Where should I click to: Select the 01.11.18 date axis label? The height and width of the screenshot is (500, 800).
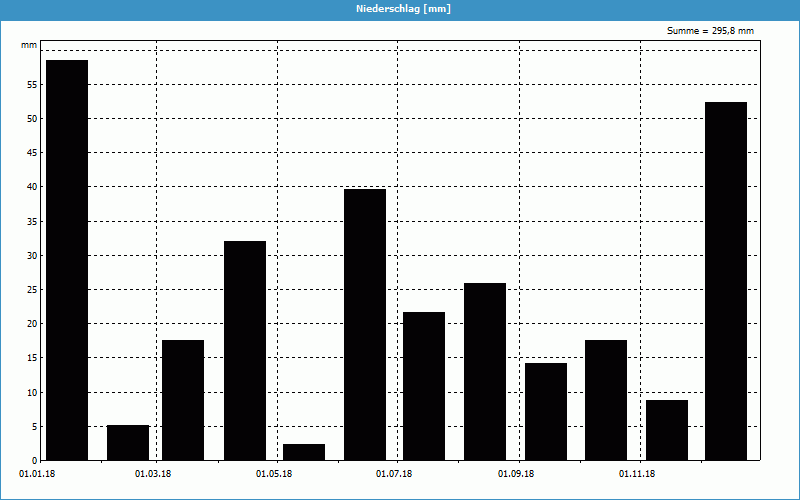click(637, 474)
